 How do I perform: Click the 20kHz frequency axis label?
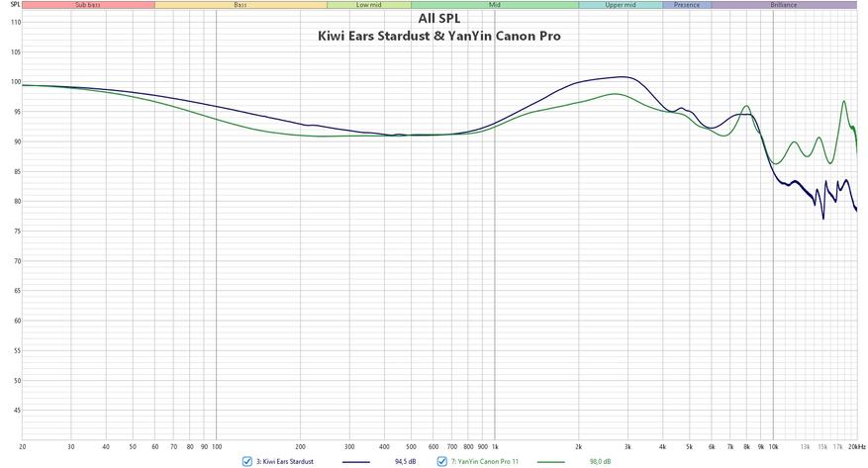pyautogui.click(x=857, y=446)
